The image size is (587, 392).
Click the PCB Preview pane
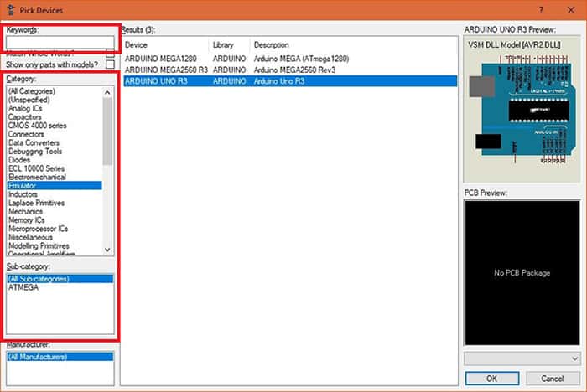click(x=522, y=273)
